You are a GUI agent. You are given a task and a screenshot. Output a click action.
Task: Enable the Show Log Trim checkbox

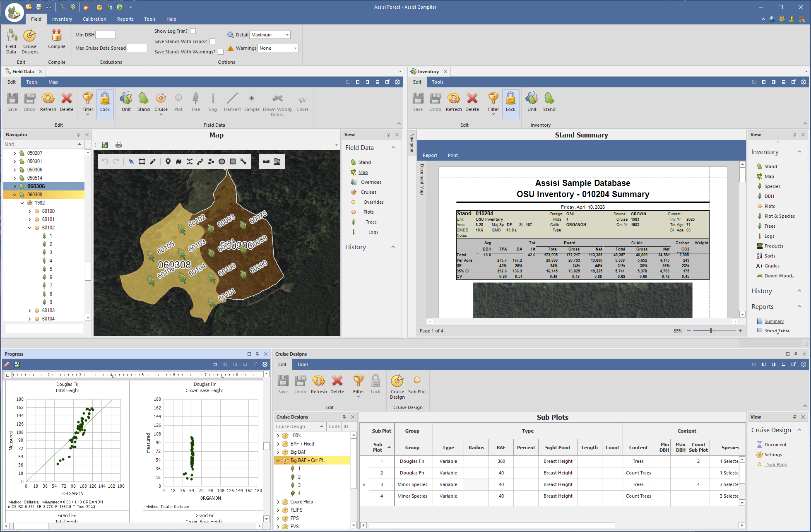[193, 31]
